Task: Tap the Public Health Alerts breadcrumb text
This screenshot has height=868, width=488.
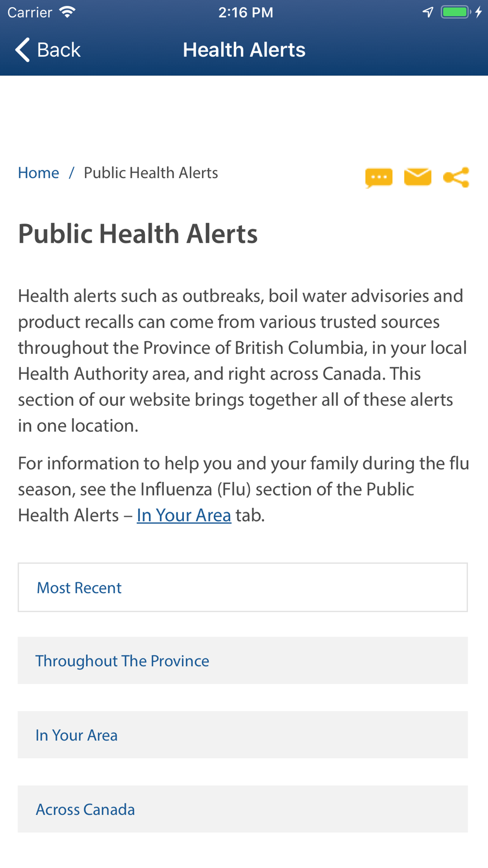Action: point(151,173)
